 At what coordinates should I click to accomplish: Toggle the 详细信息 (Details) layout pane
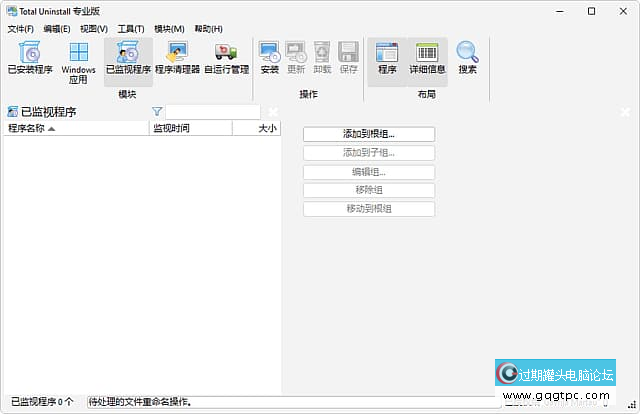[427, 59]
